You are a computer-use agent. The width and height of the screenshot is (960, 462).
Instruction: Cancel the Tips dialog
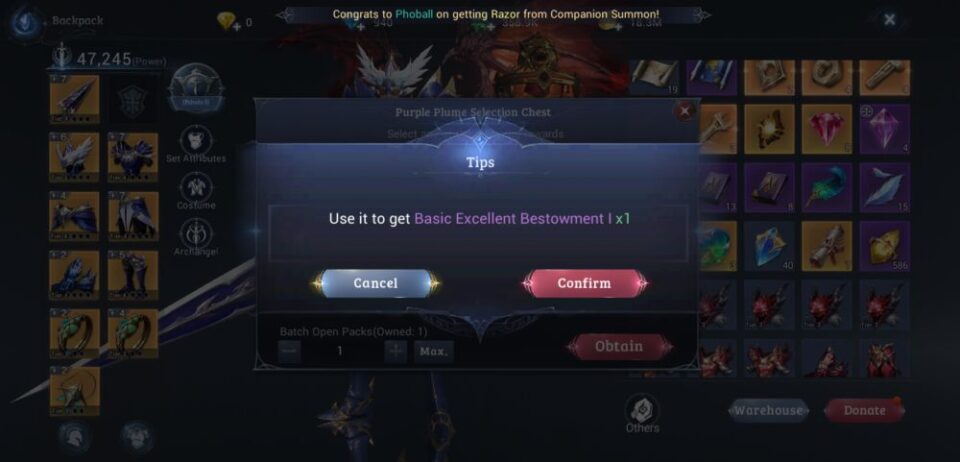375,283
